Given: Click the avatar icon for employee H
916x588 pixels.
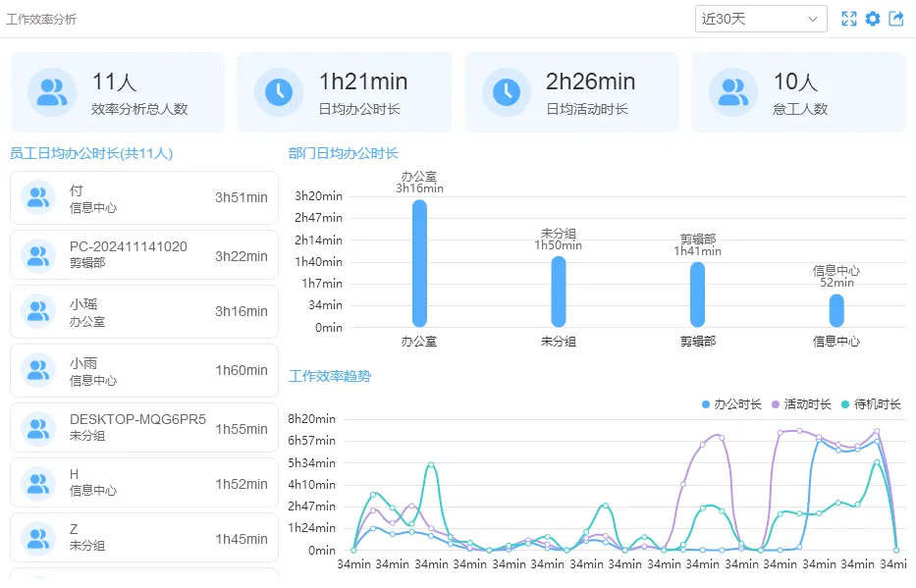Looking at the screenshot, I should click(38, 483).
